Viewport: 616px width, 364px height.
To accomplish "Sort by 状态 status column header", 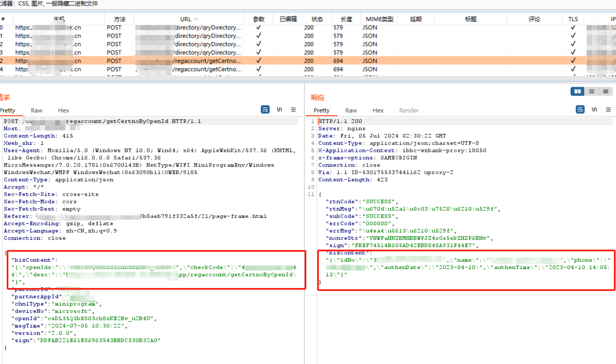I will click(317, 19).
